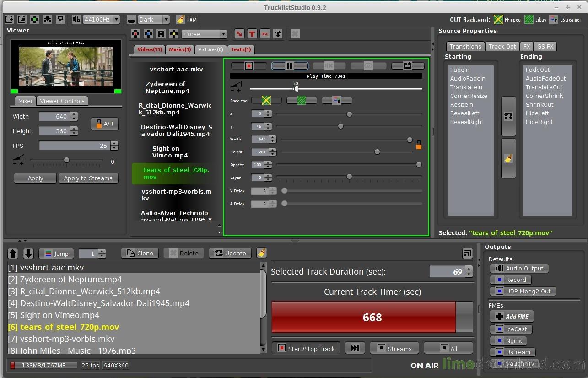588x378 pixels.
Task: Enable the IceCast FME output
Action: coord(511,329)
